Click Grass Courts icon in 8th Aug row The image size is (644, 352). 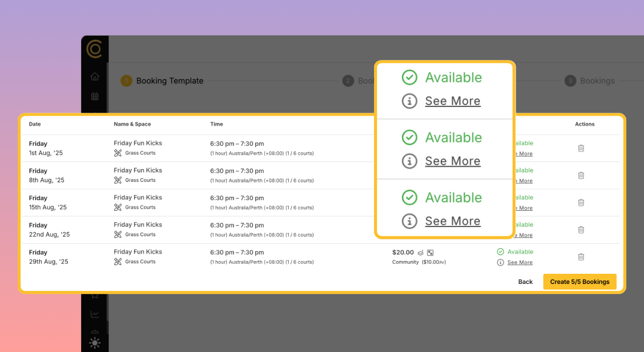pyautogui.click(x=118, y=180)
